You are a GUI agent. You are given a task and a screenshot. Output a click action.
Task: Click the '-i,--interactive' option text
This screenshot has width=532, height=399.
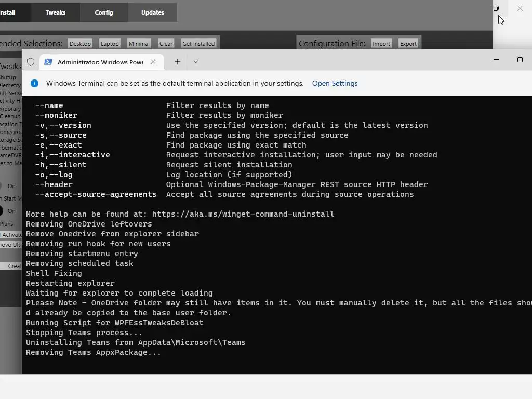pos(73,155)
